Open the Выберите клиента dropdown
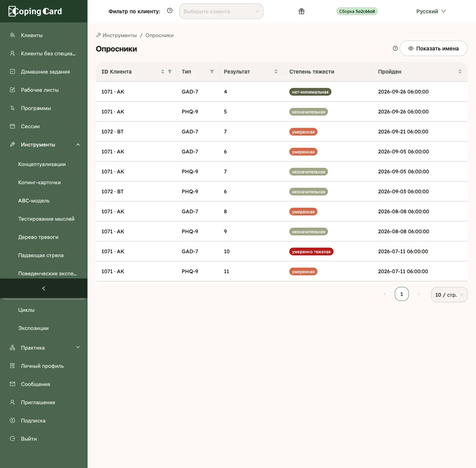476x468 pixels. 221,11
